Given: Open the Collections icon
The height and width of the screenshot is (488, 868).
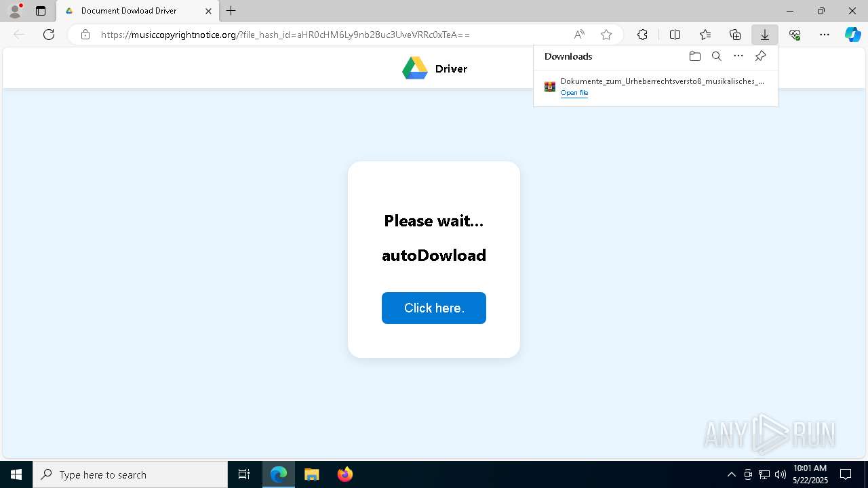Looking at the screenshot, I should 735,35.
